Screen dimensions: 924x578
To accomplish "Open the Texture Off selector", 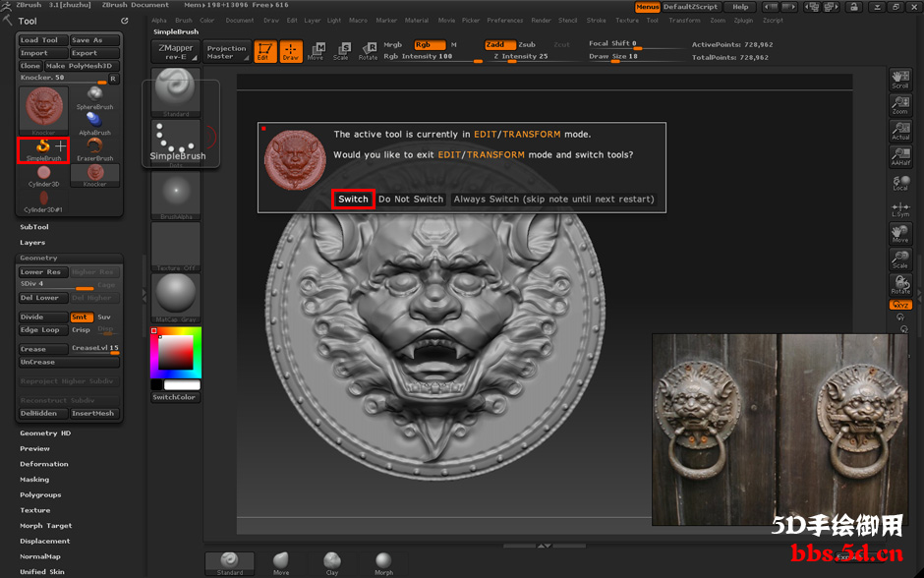I will 176,247.
